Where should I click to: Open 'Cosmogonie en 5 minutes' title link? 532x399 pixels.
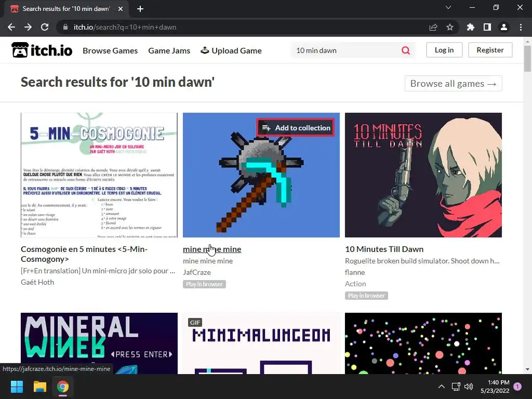[x=84, y=254]
